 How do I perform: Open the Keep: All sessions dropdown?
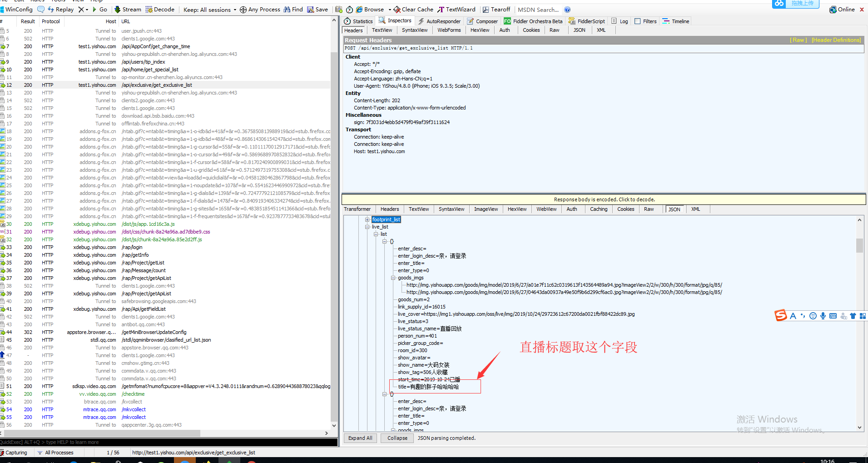click(x=210, y=10)
